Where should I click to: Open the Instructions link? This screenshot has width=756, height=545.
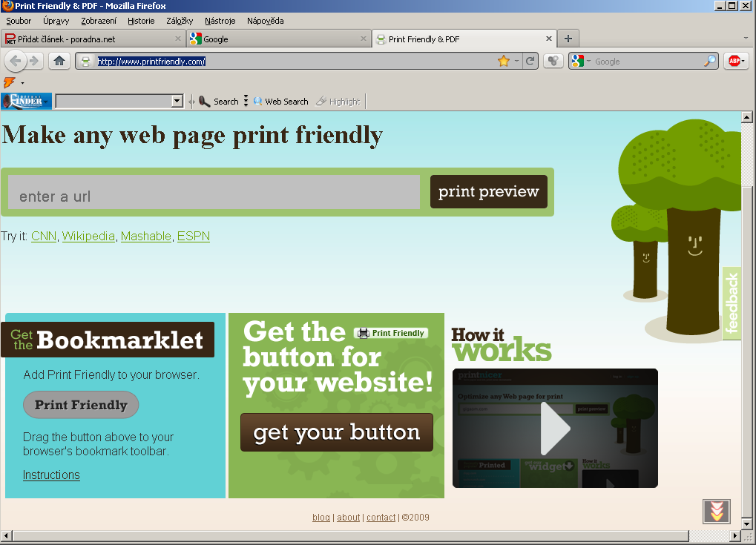click(x=51, y=475)
